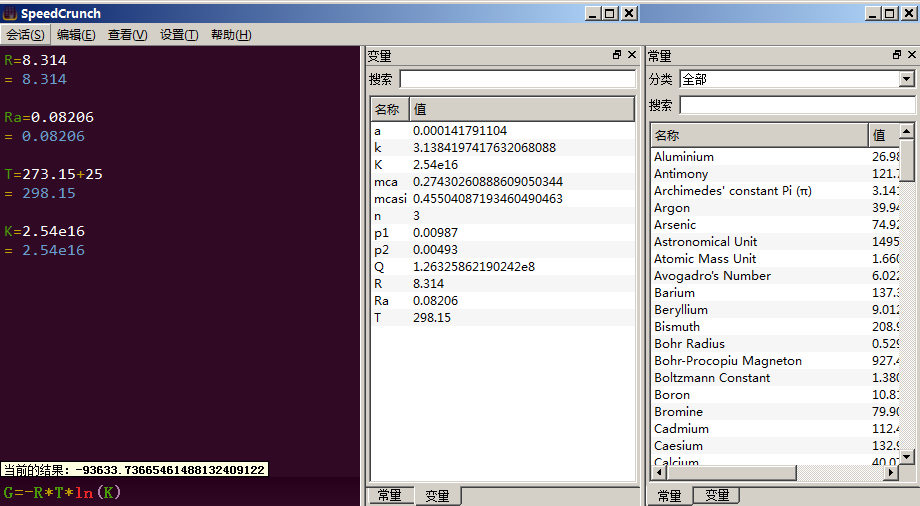Select Bohr Radius constant
The width and height of the screenshot is (920, 506).
click(775, 344)
